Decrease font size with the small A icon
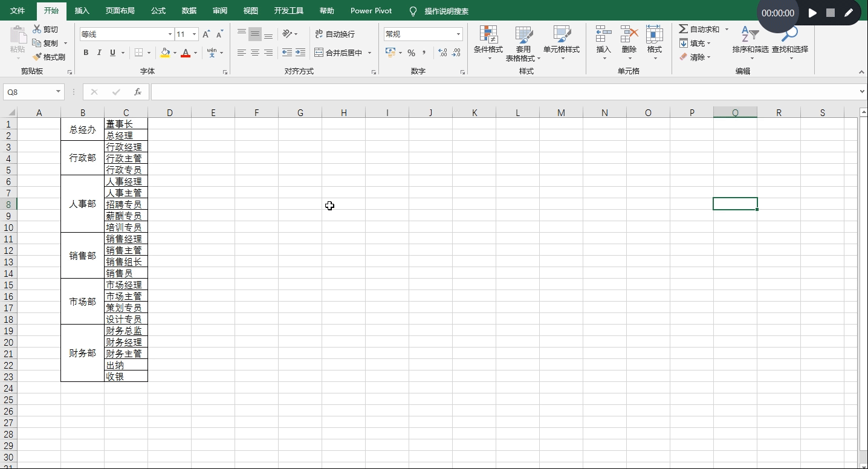The height and width of the screenshot is (469, 868). point(219,34)
